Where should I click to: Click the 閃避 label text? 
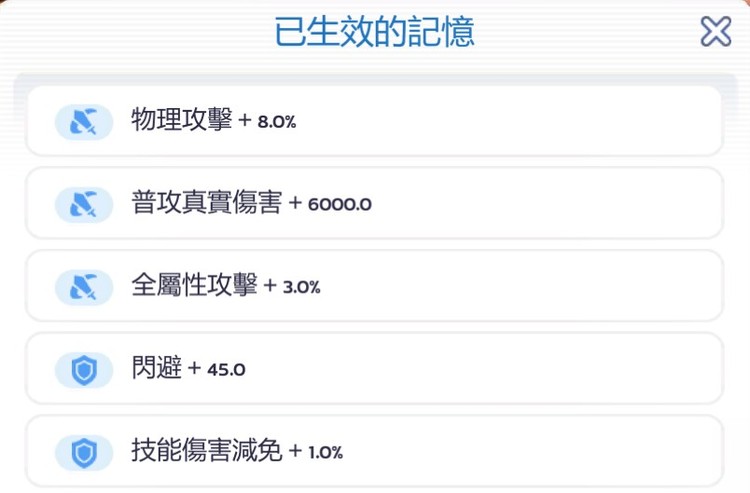[156, 368]
